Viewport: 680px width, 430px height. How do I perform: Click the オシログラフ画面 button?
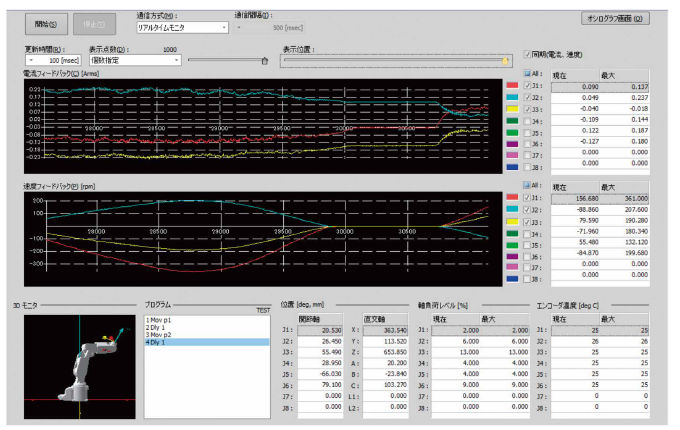click(x=614, y=18)
